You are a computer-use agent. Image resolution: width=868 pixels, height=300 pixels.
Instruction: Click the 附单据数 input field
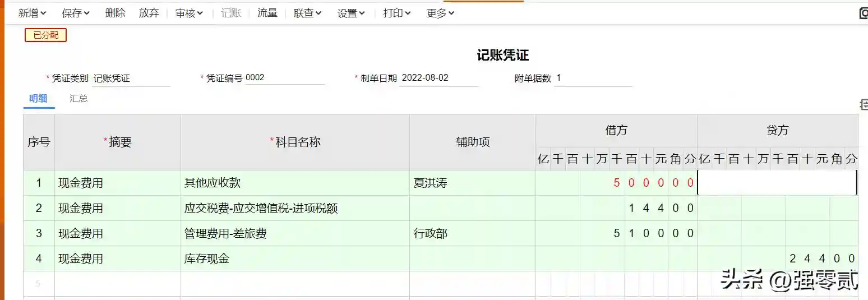pos(593,78)
